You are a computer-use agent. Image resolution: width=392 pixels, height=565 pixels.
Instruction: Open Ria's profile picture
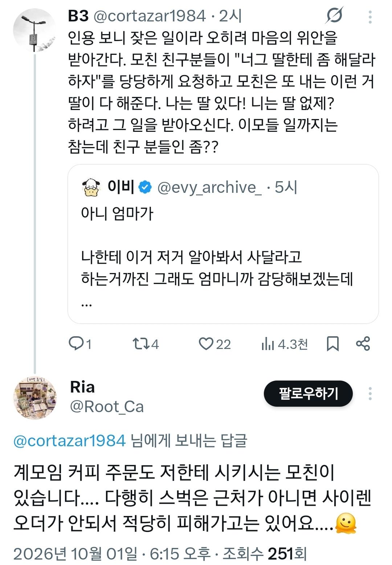click(35, 398)
